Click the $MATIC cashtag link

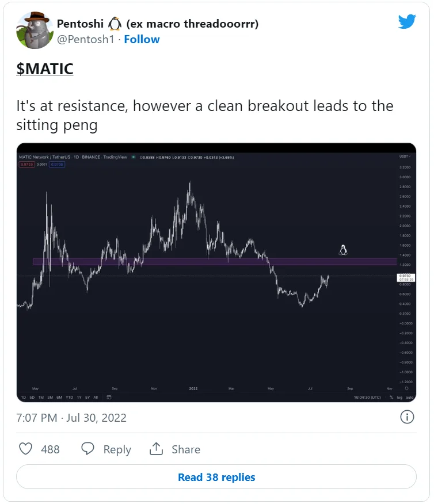click(45, 69)
